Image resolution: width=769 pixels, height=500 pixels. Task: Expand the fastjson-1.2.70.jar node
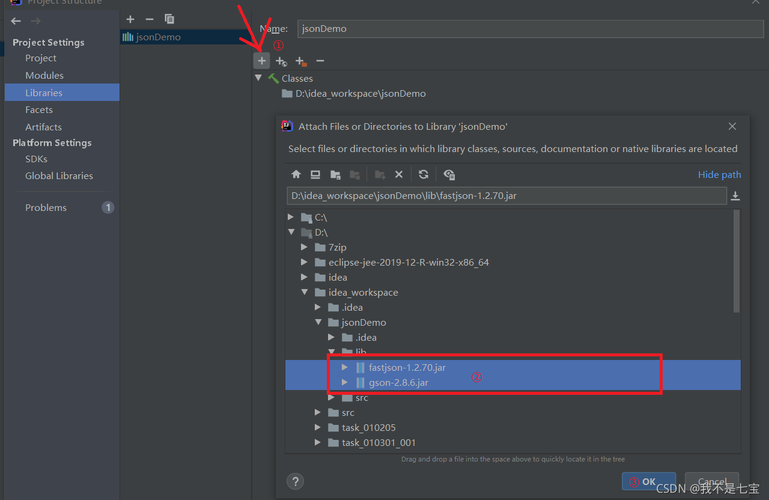click(345, 367)
